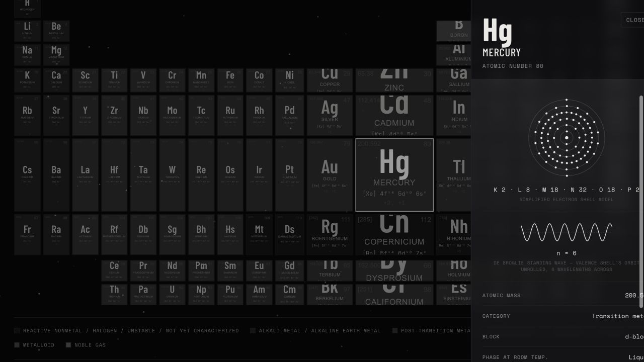
Task: Choose the Tantalum (Ta) tile
Action: pos(143,175)
